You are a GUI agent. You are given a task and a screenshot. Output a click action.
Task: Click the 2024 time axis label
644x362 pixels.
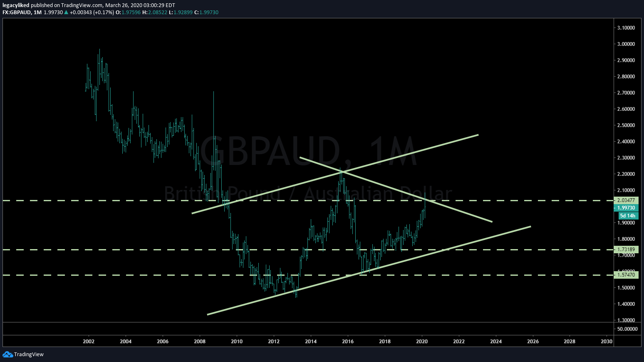point(496,342)
